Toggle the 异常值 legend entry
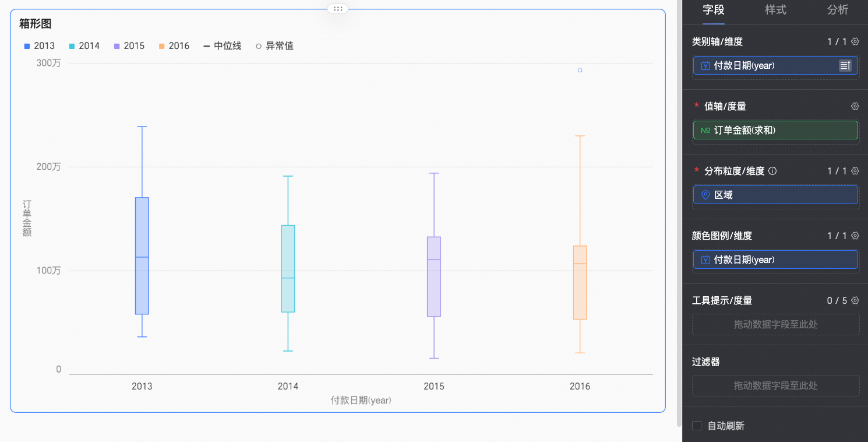The height and width of the screenshot is (442, 868). tap(274, 45)
